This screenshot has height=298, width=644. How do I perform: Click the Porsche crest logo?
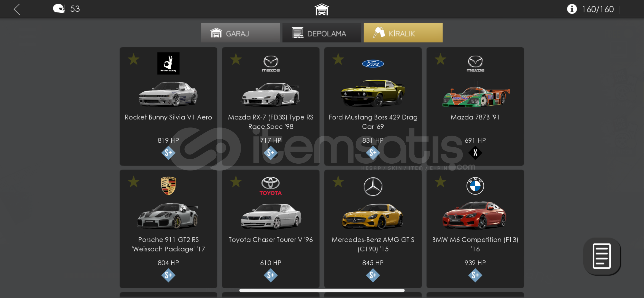[168, 186]
